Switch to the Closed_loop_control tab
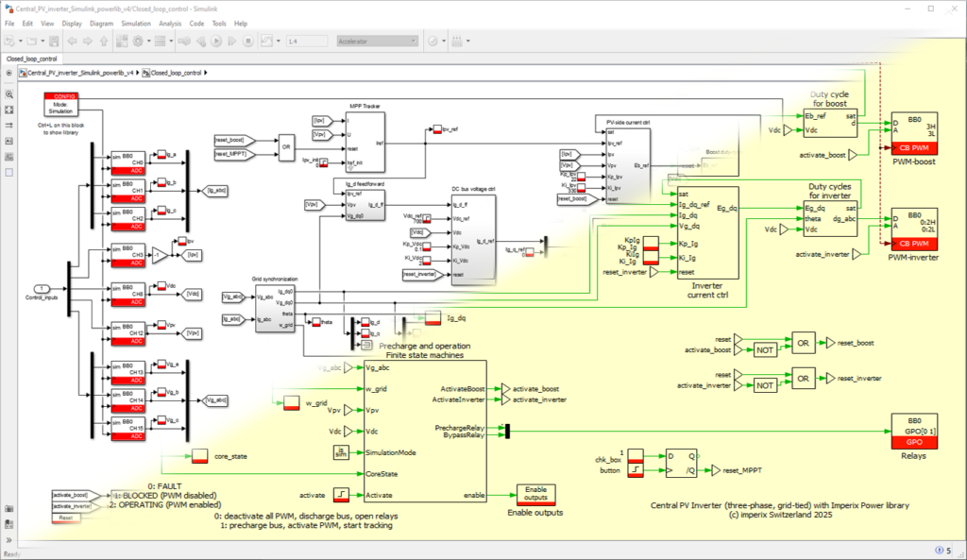 pos(30,59)
